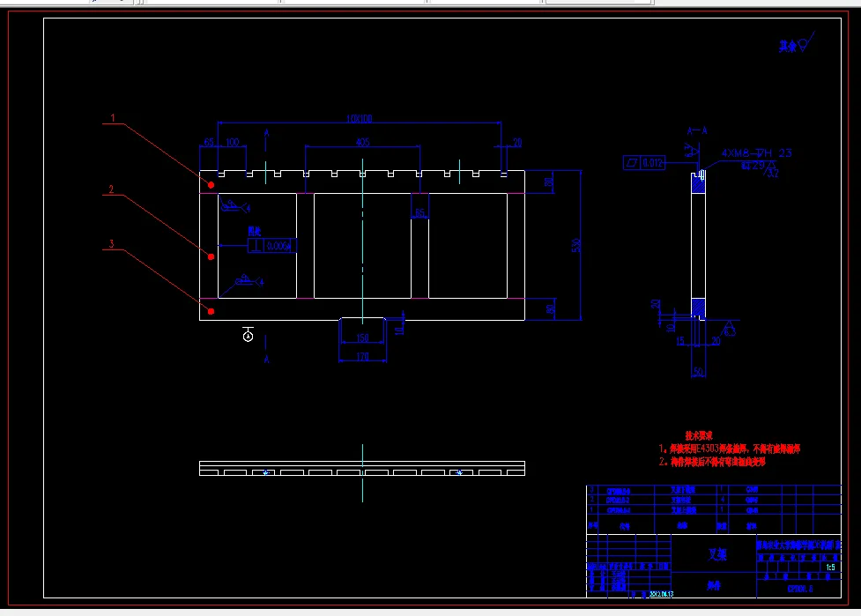
Task: Click the left blue hole marker in the bottom view
Action: [x=266, y=472]
